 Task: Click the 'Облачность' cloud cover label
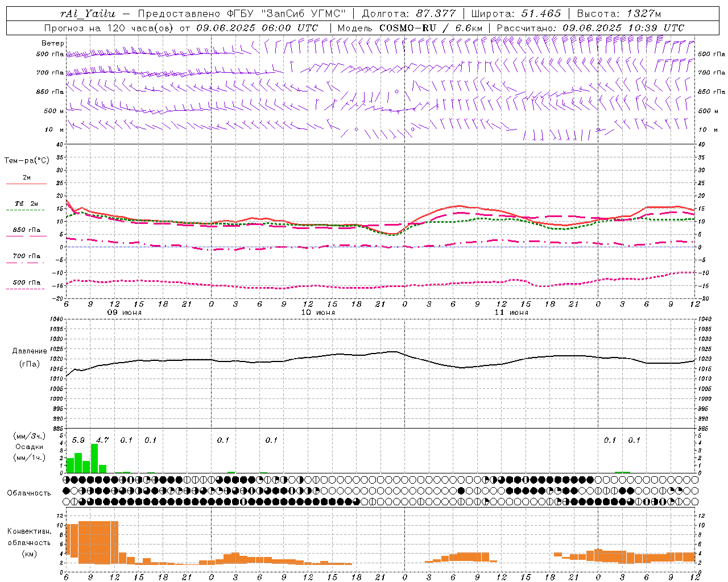[29, 493]
